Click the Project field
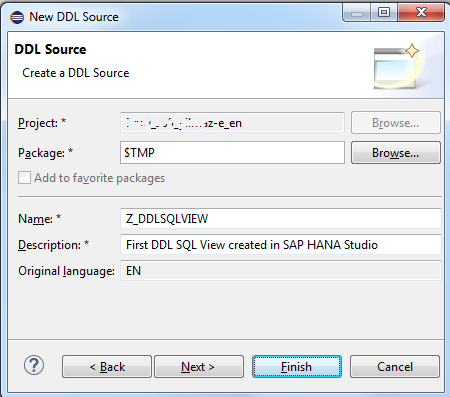 point(232,123)
